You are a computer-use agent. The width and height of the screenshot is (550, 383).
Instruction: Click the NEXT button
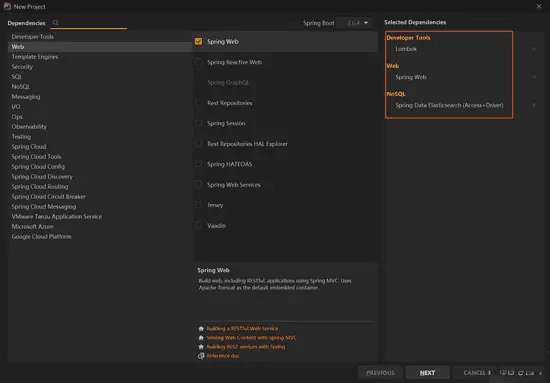point(427,373)
